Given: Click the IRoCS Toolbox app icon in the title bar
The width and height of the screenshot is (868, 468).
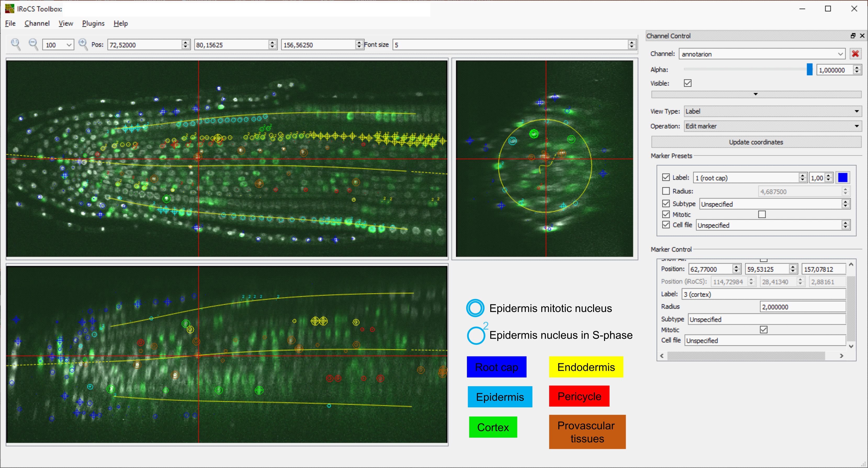Looking at the screenshot, I should (x=9, y=9).
